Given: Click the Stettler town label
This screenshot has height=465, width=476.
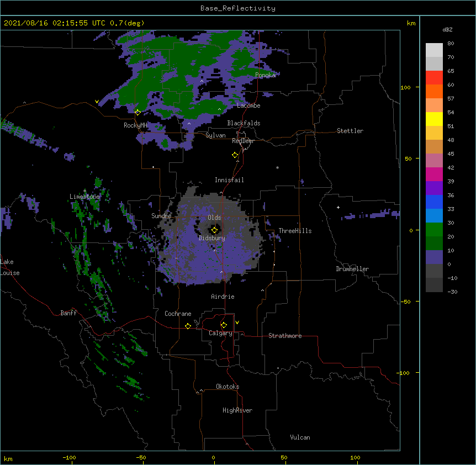Looking at the screenshot, I should 350,131.
